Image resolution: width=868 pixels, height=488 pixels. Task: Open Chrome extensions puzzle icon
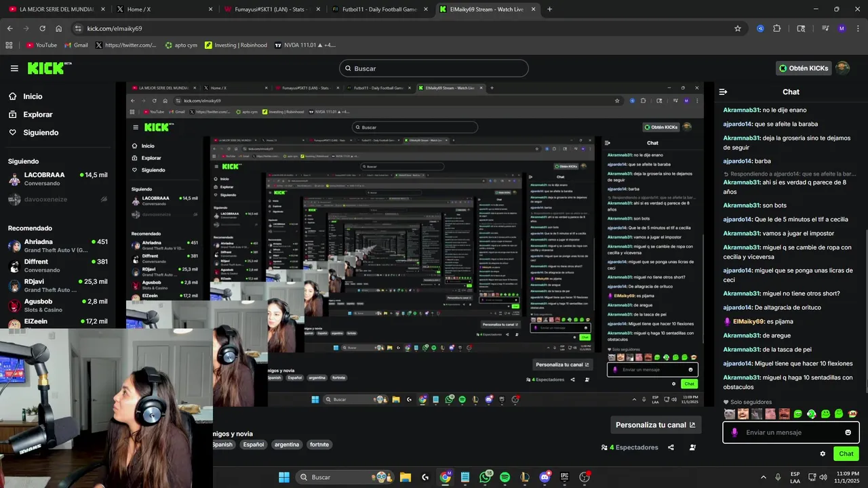click(777, 28)
